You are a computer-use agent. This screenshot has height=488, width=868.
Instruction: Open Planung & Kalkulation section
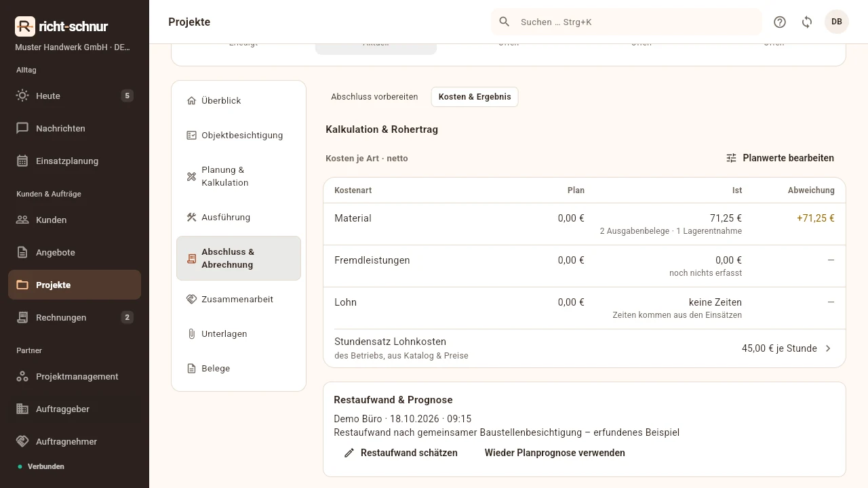(x=239, y=176)
